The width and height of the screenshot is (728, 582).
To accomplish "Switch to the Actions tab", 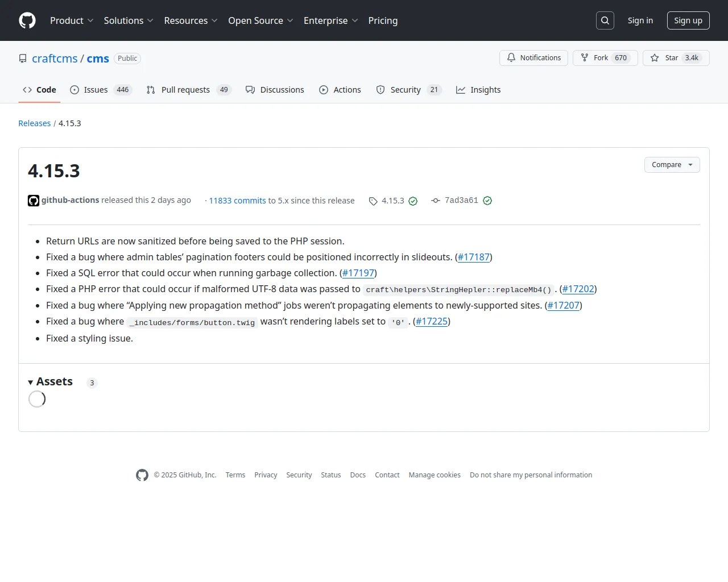I will point(340,90).
